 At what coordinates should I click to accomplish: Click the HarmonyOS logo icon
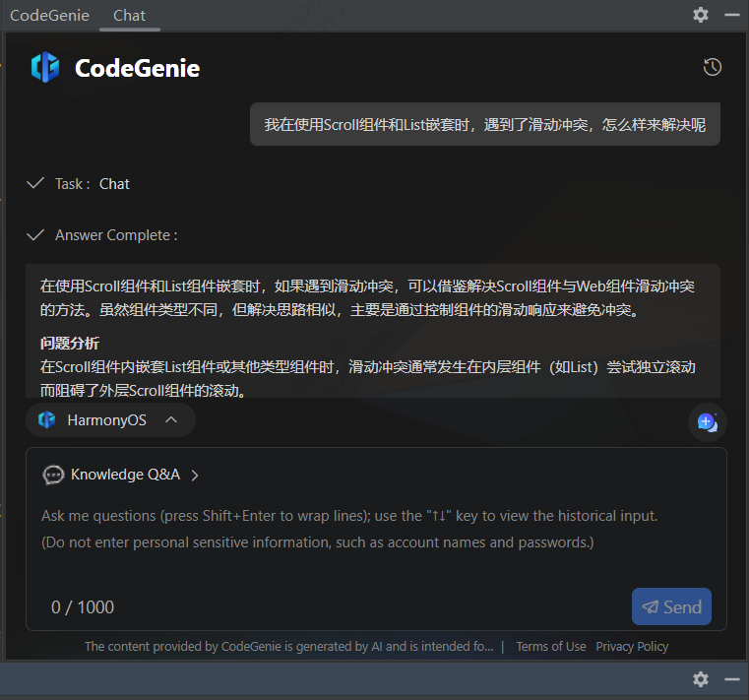coord(47,419)
